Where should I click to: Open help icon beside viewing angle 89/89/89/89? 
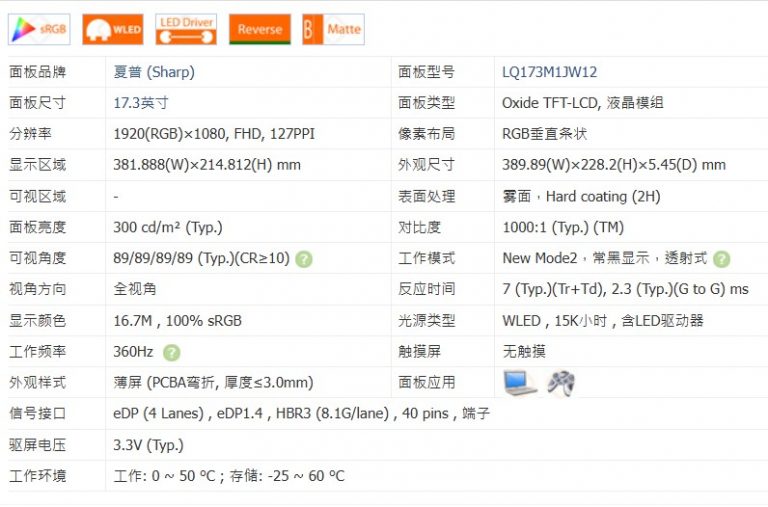(304, 259)
